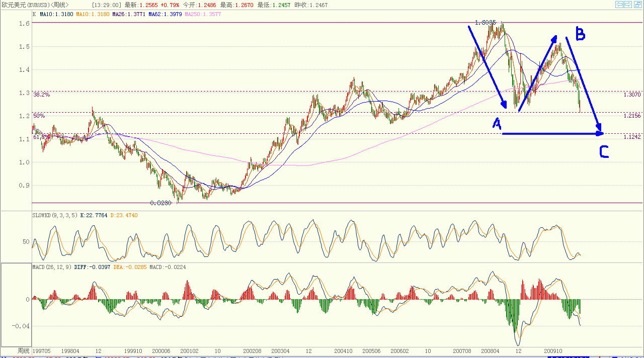Click the 50% Fibonacci level label
The width and height of the screenshot is (644, 358).
click(x=39, y=116)
